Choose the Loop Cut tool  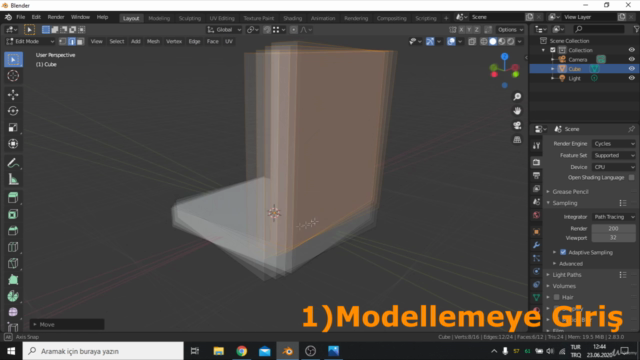click(x=13, y=247)
